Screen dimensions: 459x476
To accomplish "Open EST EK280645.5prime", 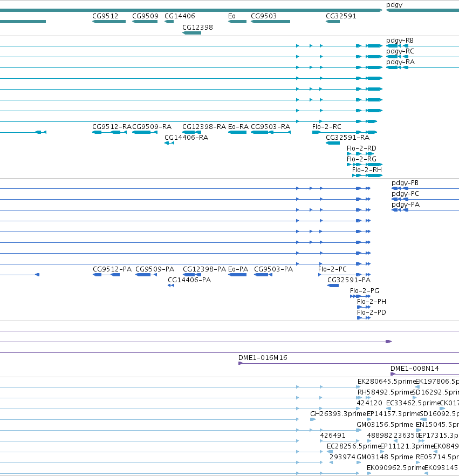I will 359,387.
